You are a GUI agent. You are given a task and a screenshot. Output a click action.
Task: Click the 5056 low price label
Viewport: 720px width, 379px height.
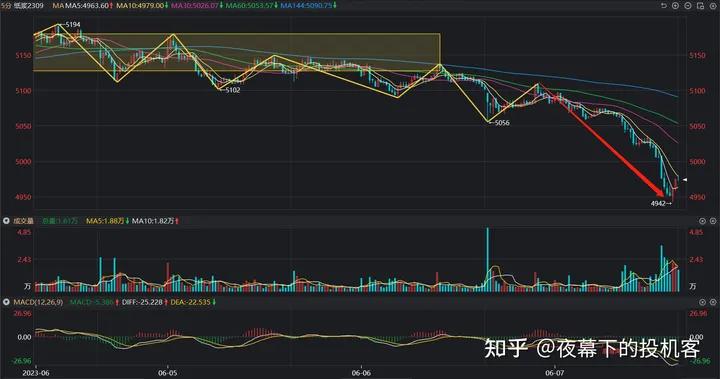coord(502,123)
